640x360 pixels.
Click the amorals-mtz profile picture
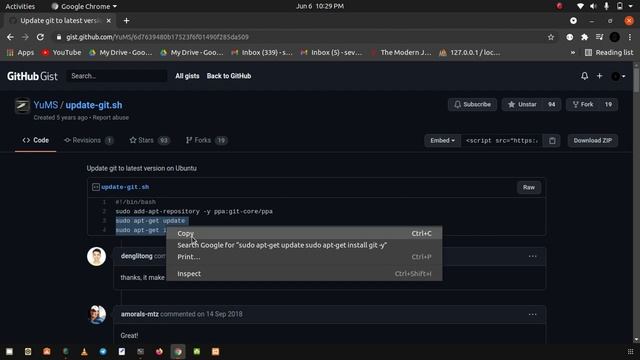click(x=97, y=314)
